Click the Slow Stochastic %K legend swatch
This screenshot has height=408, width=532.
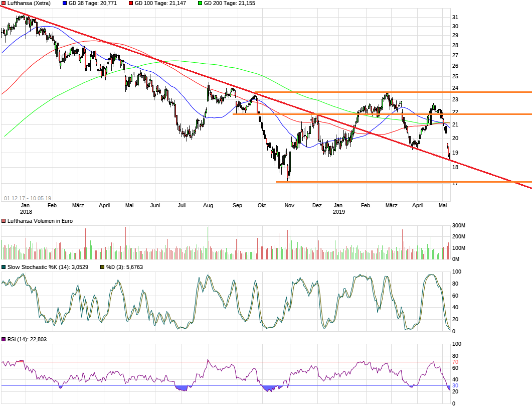tap(4, 267)
